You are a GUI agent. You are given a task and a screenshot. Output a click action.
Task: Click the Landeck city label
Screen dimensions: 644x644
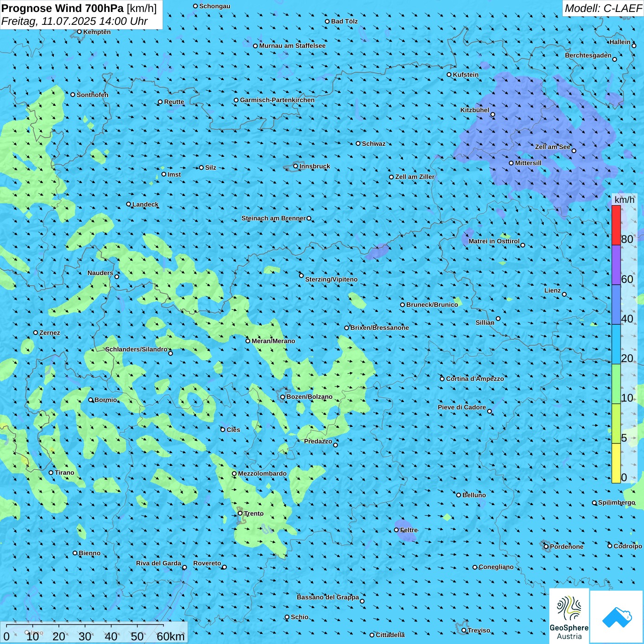tap(145, 204)
